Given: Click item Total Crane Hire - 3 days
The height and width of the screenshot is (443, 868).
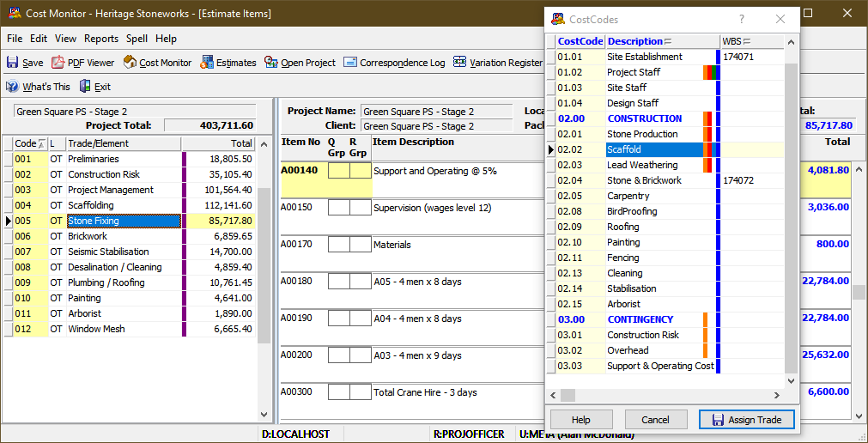Looking at the screenshot, I should pos(425,392).
